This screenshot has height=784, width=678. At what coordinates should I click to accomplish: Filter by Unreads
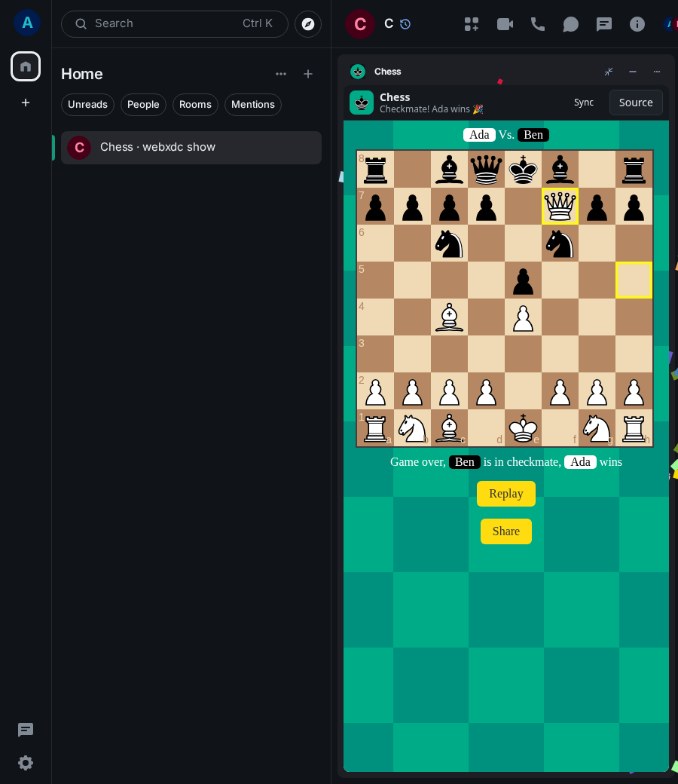click(x=87, y=105)
